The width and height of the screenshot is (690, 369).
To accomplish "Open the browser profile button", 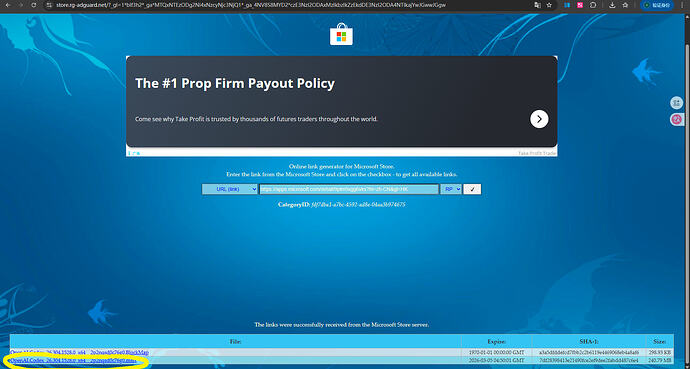I will 657,5.
